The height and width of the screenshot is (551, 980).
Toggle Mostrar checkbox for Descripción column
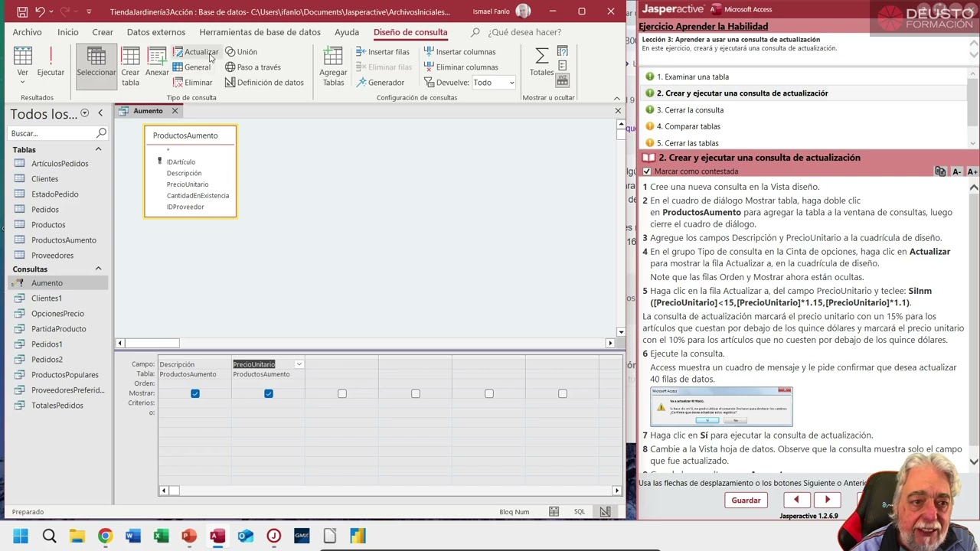click(x=195, y=393)
